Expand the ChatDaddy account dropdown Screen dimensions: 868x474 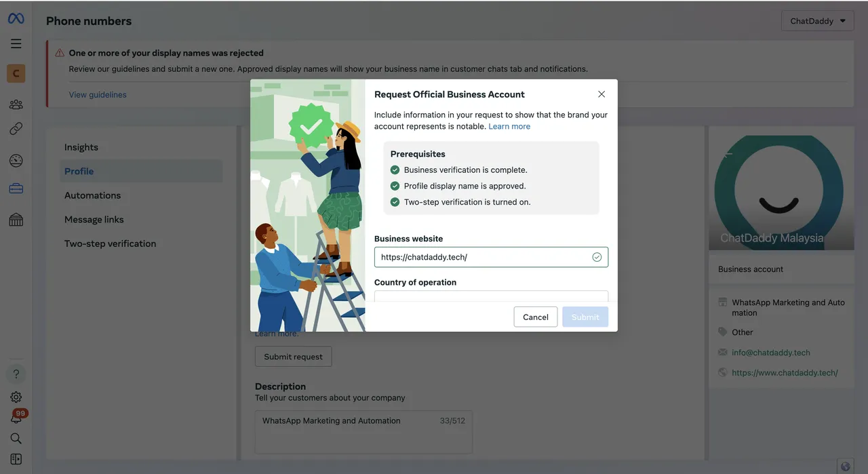pos(817,21)
